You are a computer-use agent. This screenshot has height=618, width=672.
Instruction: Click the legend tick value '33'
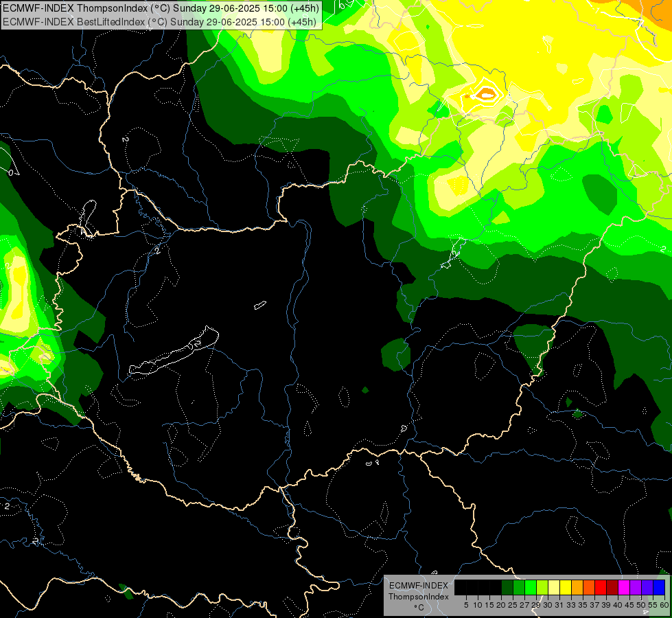coord(571,605)
